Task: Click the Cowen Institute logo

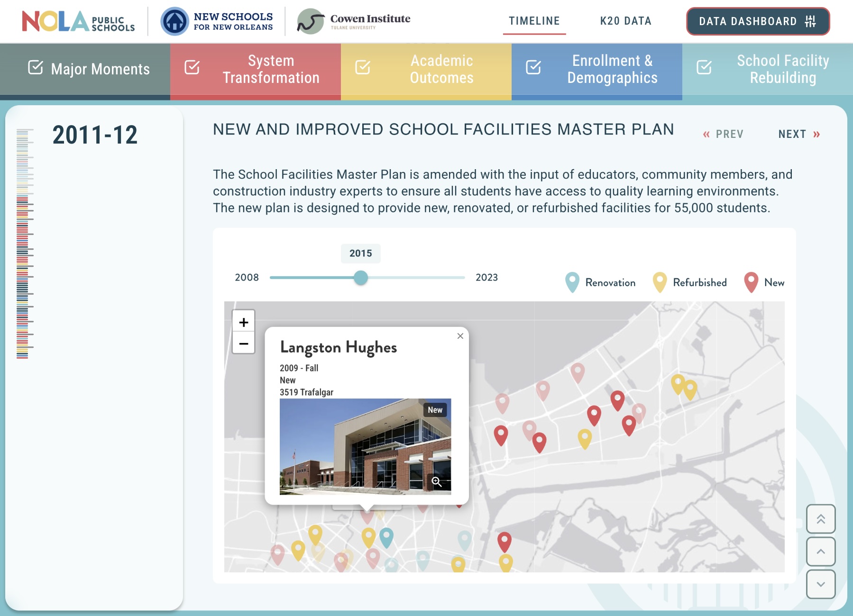Action: point(354,21)
